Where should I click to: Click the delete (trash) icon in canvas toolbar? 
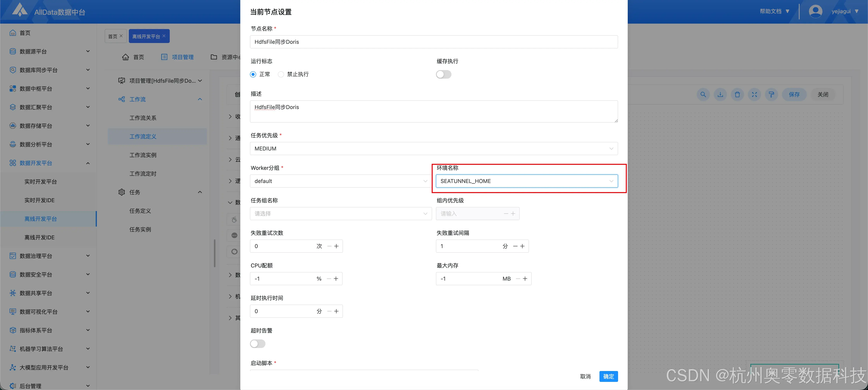737,95
